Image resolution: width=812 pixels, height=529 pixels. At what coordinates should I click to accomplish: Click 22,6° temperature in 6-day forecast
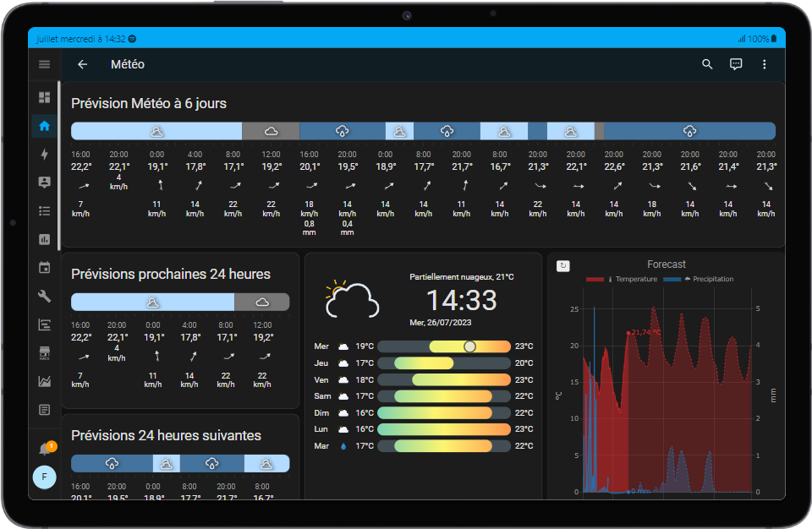[x=614, y=166]
